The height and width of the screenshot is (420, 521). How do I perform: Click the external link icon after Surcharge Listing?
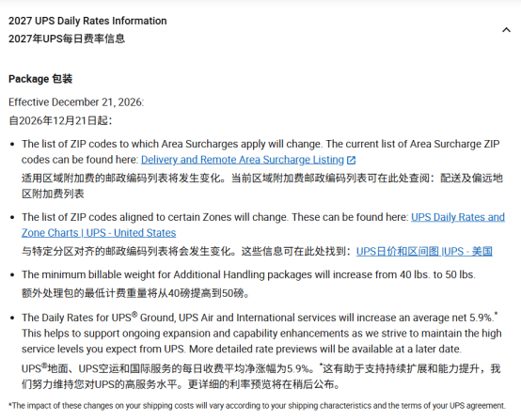[351, 161]
